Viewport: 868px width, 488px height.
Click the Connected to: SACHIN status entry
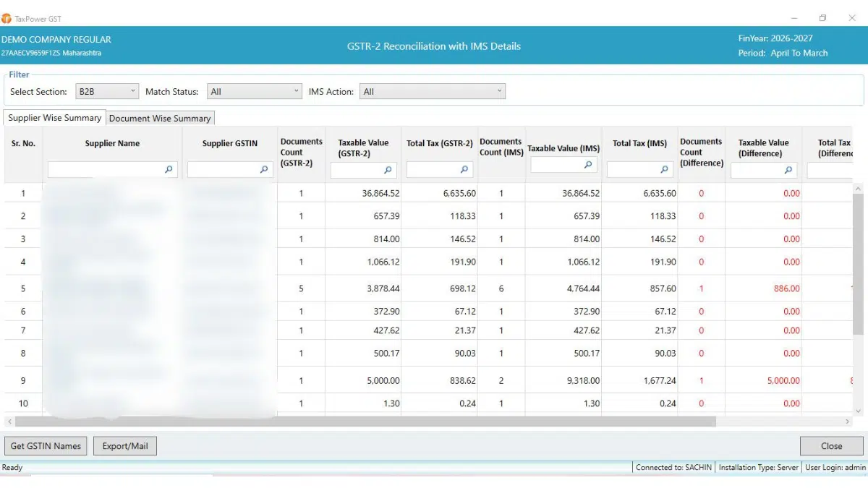[x=673, y=468]
